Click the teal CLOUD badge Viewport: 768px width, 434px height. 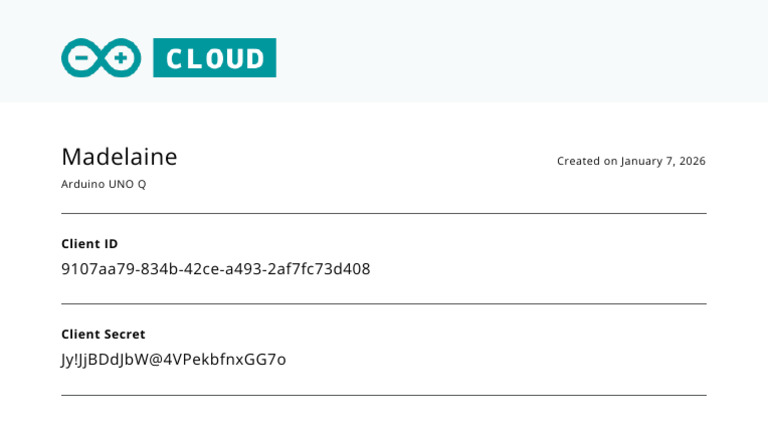pos(215,58)
